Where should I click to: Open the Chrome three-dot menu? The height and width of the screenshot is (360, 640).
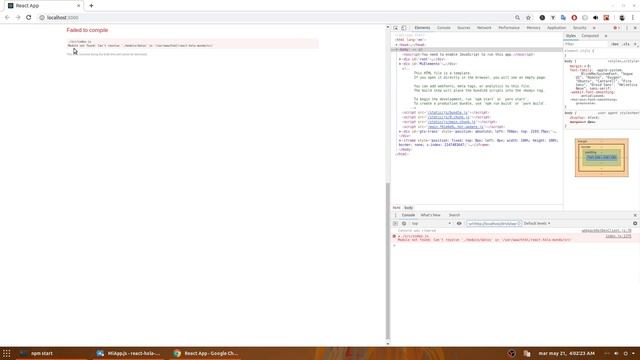click(633, 18)
